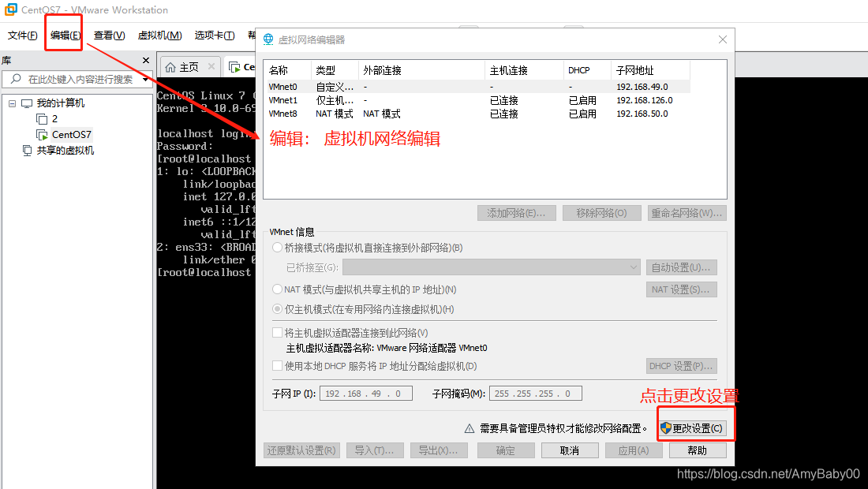
Task: Click the 共享的虚拟机 icon
Action: [x=27, y=151]
